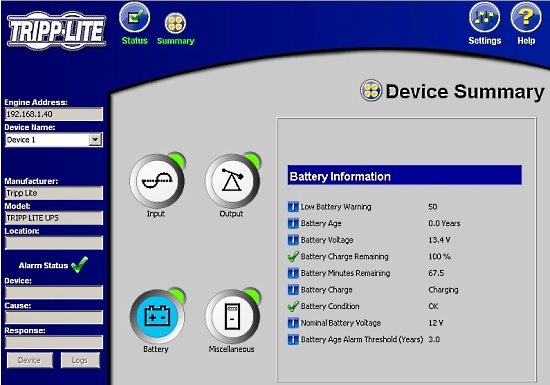This screenshot has height=385, width=550.
Task: Click info icon beside Battery Voltage
Action: [293, 240]
